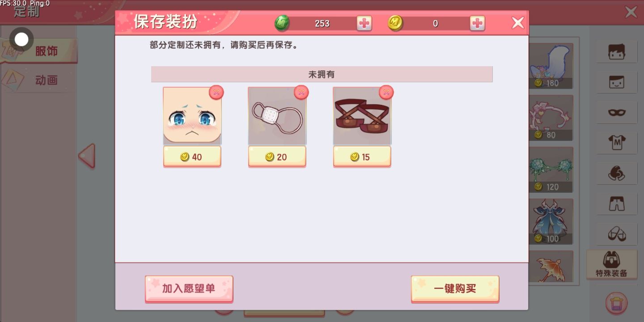Select the T-shirt tops category icon
Image resolution: width=644 pixels, height=322 pixels.
pos(617,143)
